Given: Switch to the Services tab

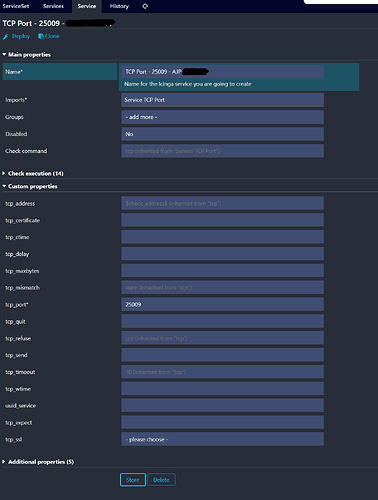Looking at the screenshot, I should click(53, 6).
